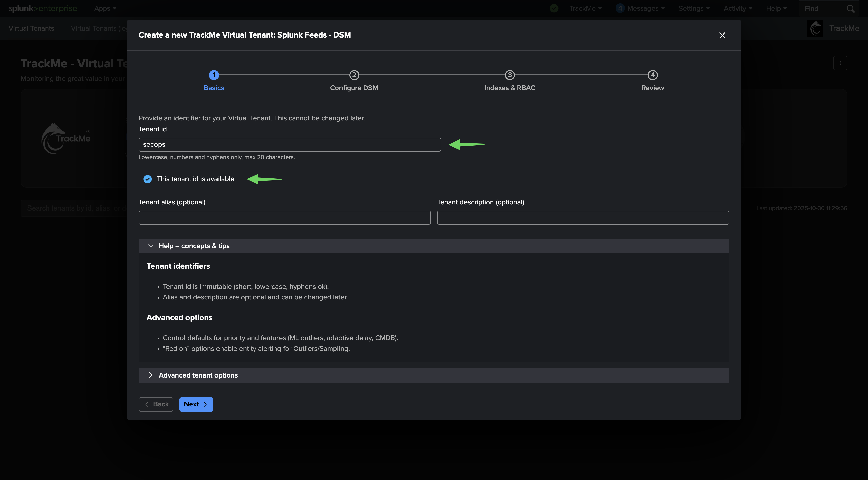Image resolution: width=868 pixels, height=480 pixels.
Task: Click the Tenant alias input field
Action: (x=284, y=217)
